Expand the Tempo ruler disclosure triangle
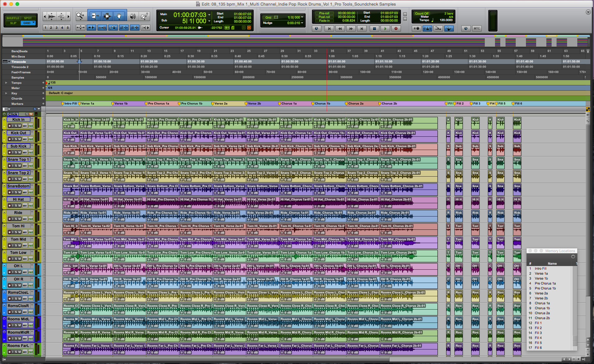The image size is (594, 364). click(6, 83)
